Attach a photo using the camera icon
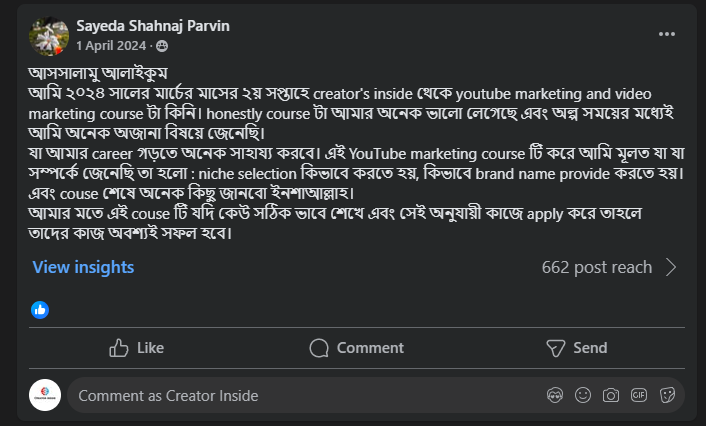This screenshot has height=426, width=706. tap(610, 395)
